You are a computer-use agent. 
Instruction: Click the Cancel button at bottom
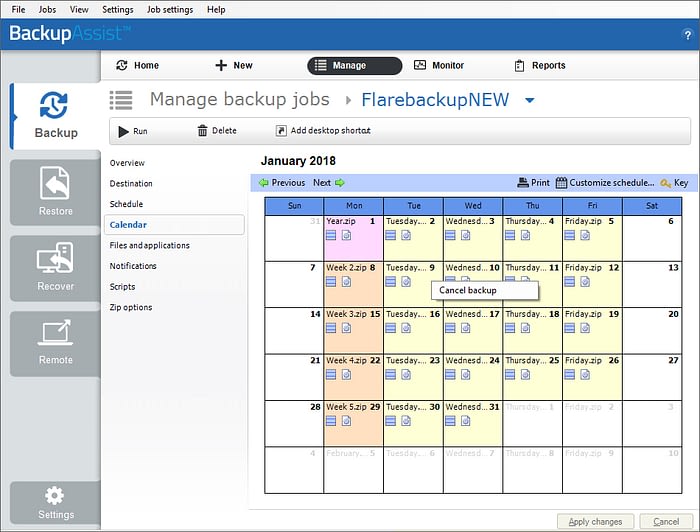coord(666,521)
